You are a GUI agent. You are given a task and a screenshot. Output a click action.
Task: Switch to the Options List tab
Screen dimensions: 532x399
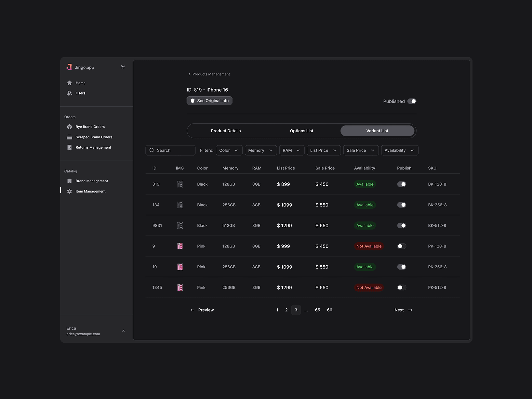point(301,131)
